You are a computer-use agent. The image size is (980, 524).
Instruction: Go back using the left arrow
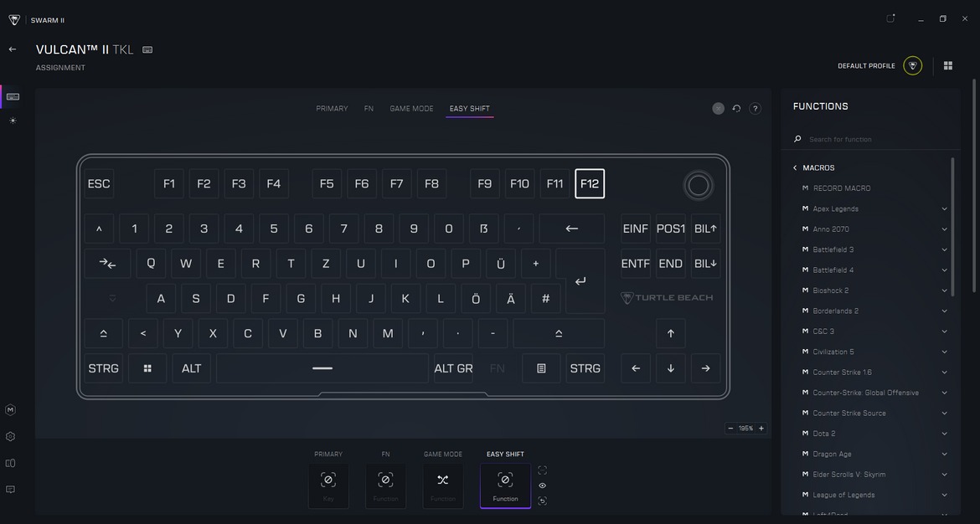[x=13, y=49]
